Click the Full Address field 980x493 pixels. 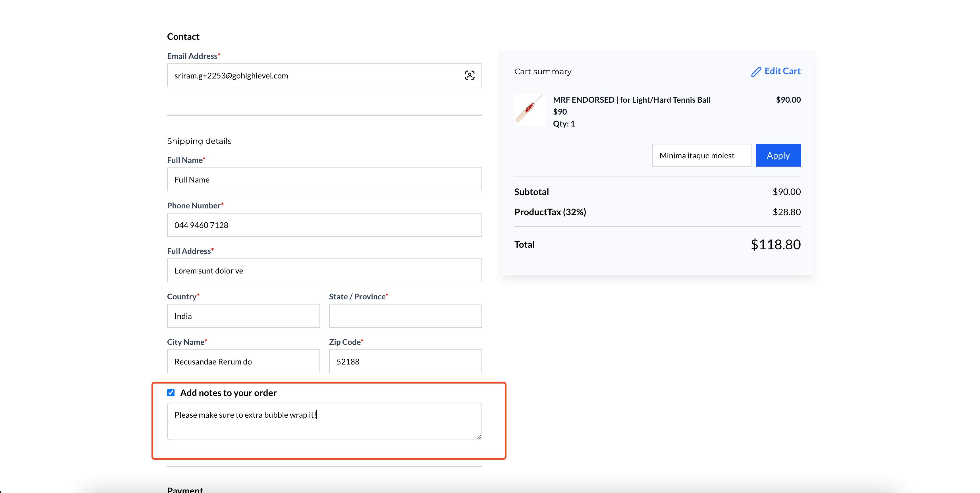tap(324, 271)
